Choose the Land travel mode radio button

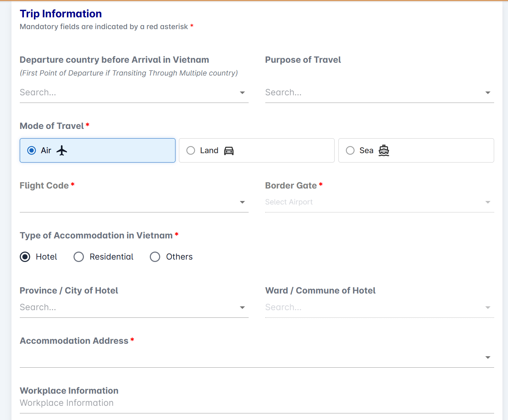pos(191,150)
